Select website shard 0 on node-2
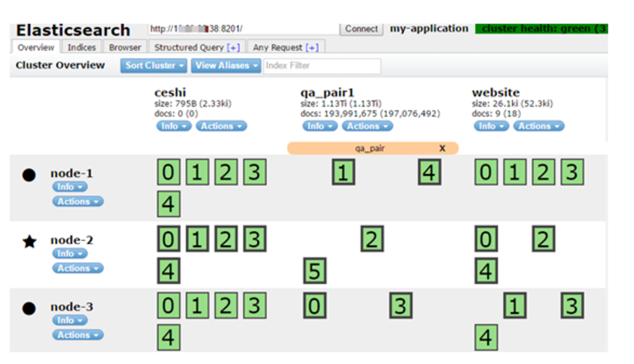 click(486, 239)
